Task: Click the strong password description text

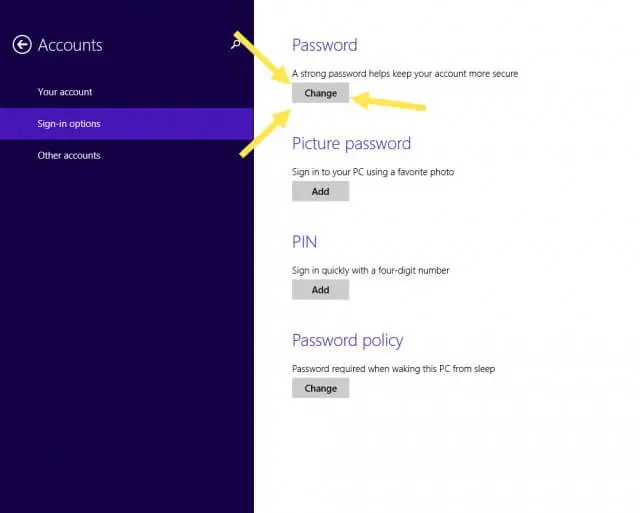Action: tap(405, 73)
